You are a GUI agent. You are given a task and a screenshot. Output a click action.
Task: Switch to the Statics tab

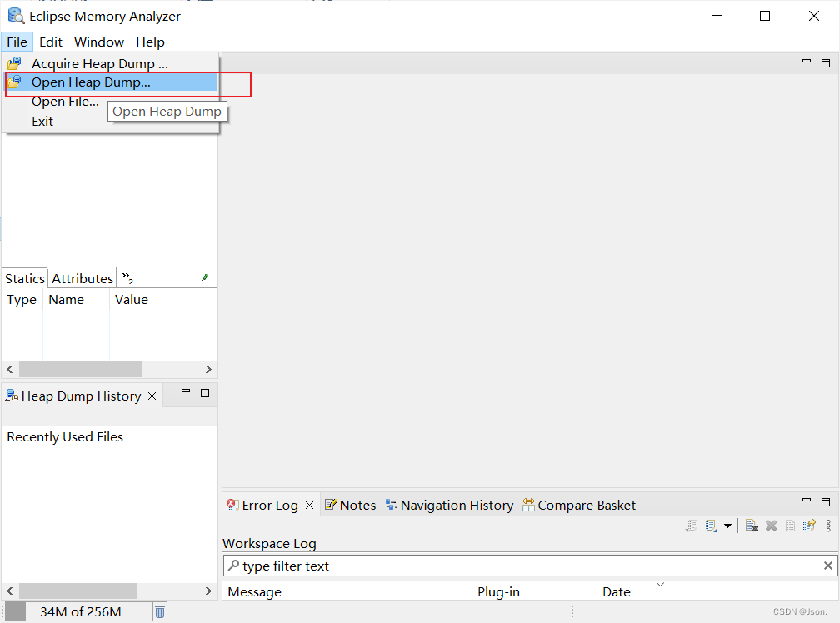(25, 278)
